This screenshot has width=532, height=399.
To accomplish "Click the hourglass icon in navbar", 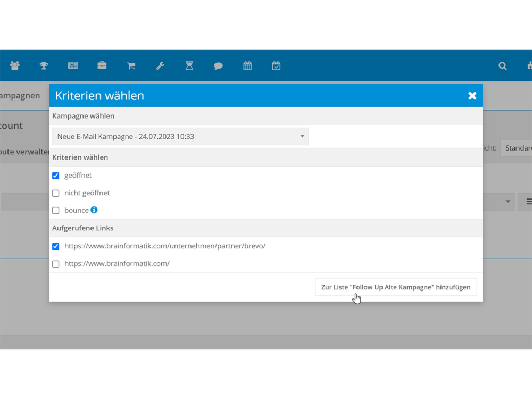I will [189, 66].
